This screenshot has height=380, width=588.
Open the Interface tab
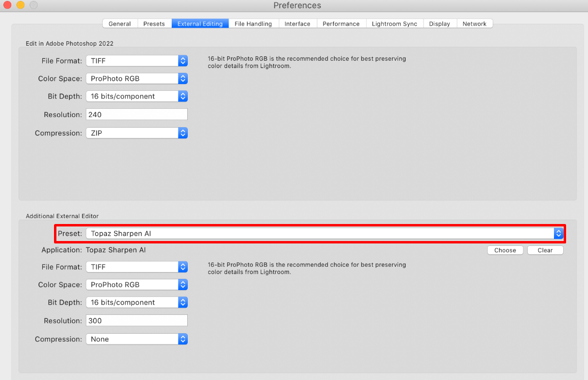[x=297, y=23]
